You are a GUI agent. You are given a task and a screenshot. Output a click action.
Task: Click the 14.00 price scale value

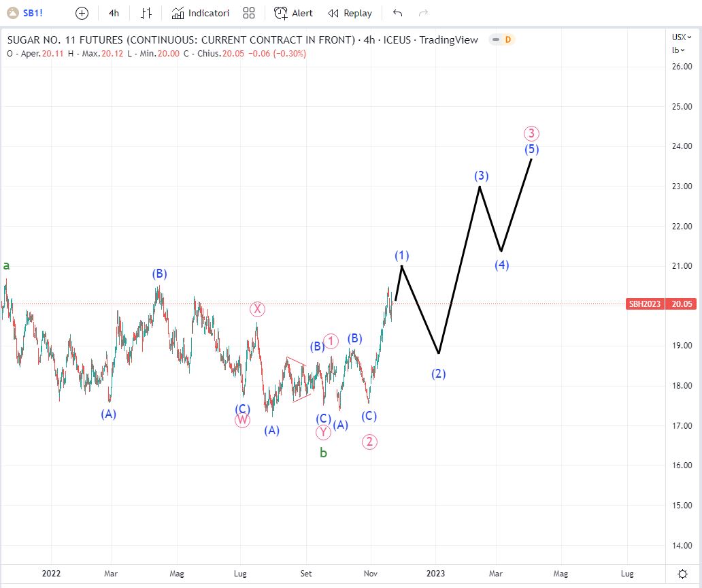click(682, 545)
